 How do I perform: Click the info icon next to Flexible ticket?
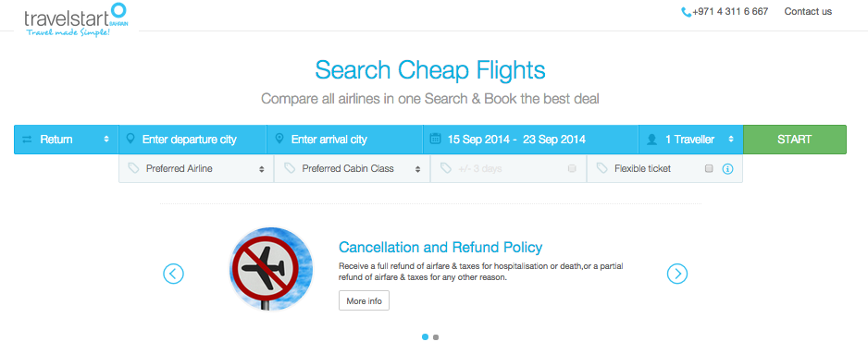pyautogui.click(x=728, y=169)
